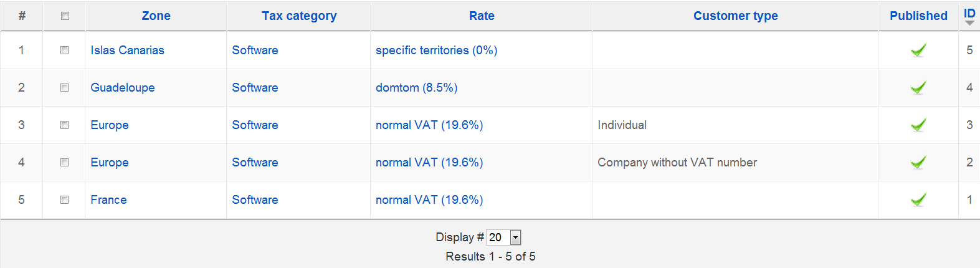
Task: Select all rows with header checkbox
Action: tap(65, 16)
